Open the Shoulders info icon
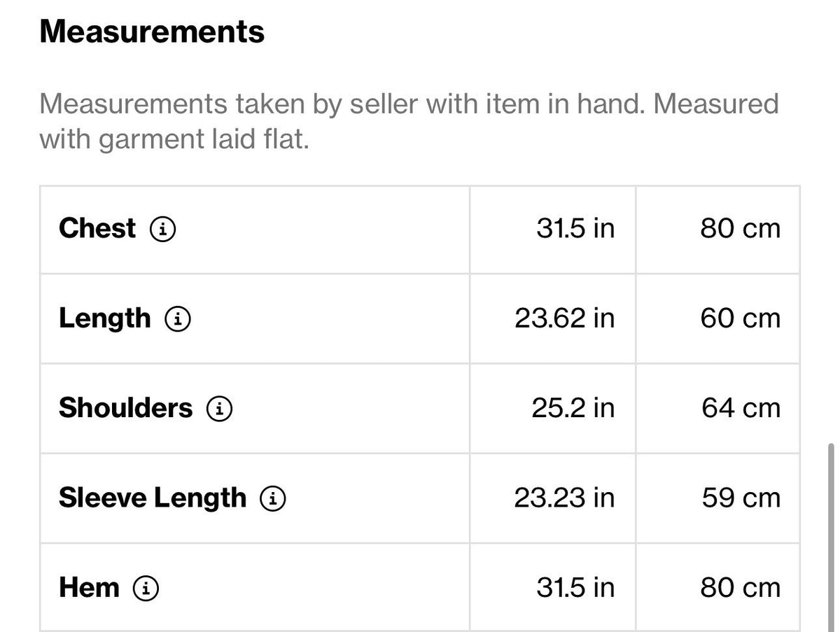 pos(219,409)
